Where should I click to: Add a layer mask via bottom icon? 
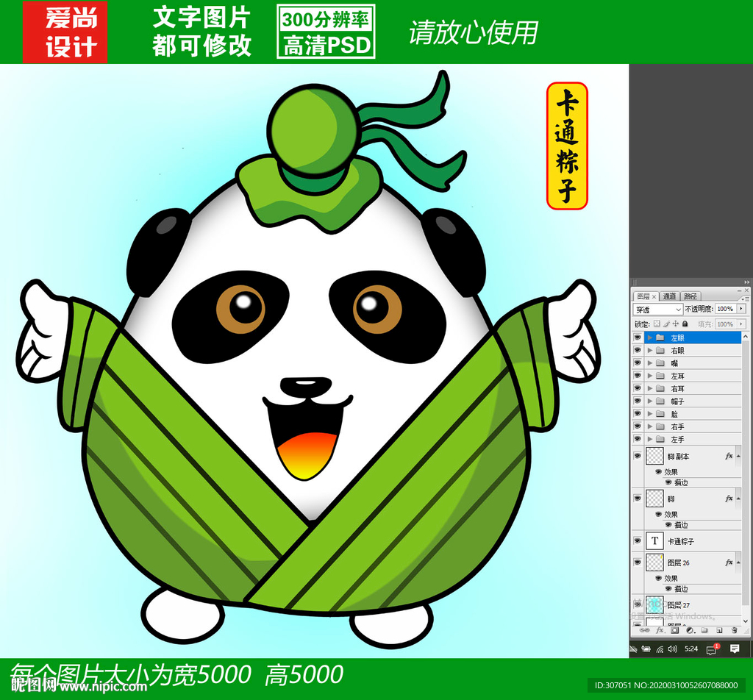click(674, 630)
